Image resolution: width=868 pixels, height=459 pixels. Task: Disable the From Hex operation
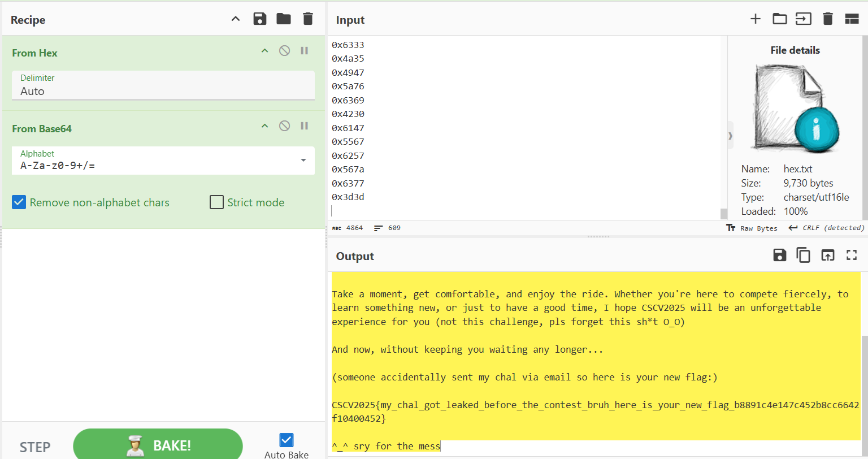285,51
